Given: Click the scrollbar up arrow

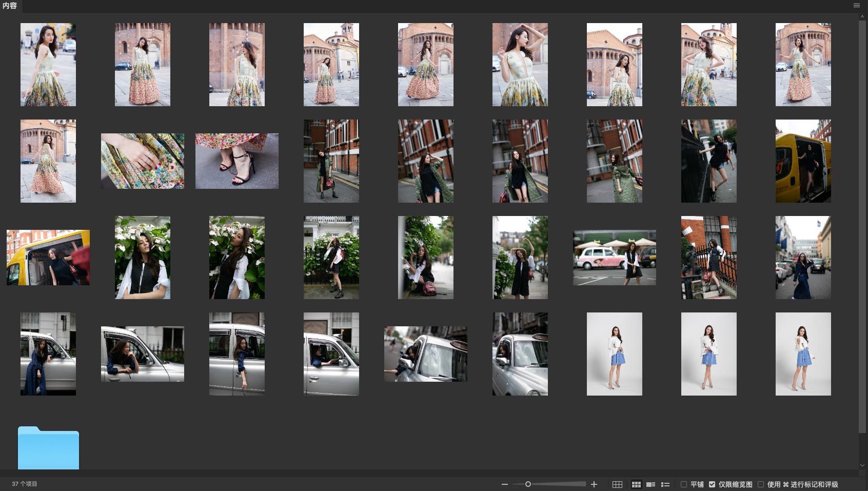Looking at the screenshot, I should pyautogui.click(x=862, y=17).
